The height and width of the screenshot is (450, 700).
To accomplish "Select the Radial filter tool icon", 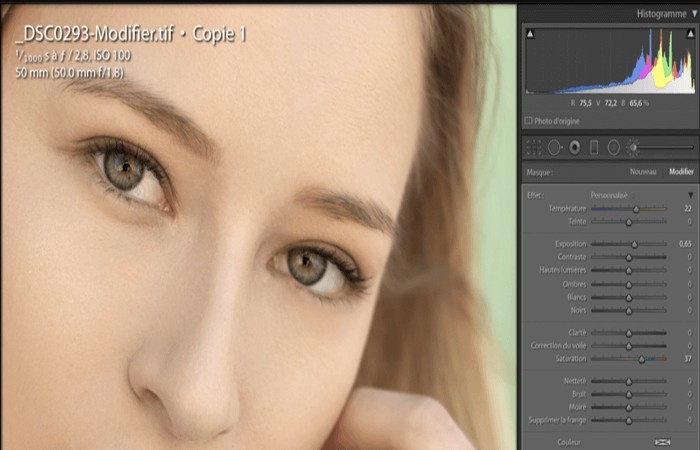I will coord(614,147).
